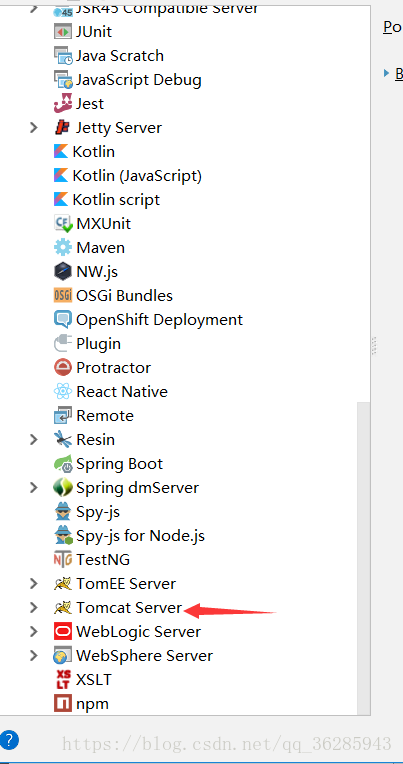Click the Plugin icon
403x764 pixels.
[x=63, y=344]
